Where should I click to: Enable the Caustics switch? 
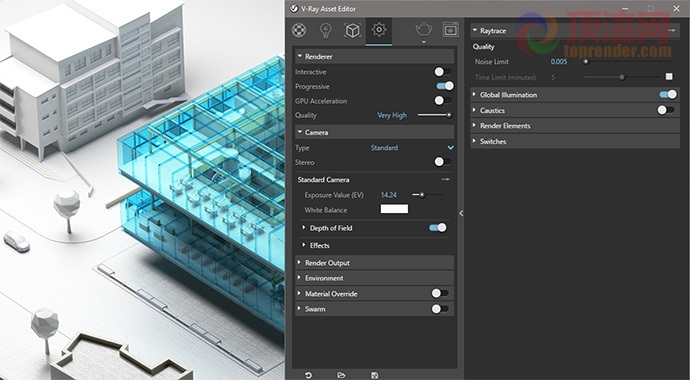click(666, 110)
